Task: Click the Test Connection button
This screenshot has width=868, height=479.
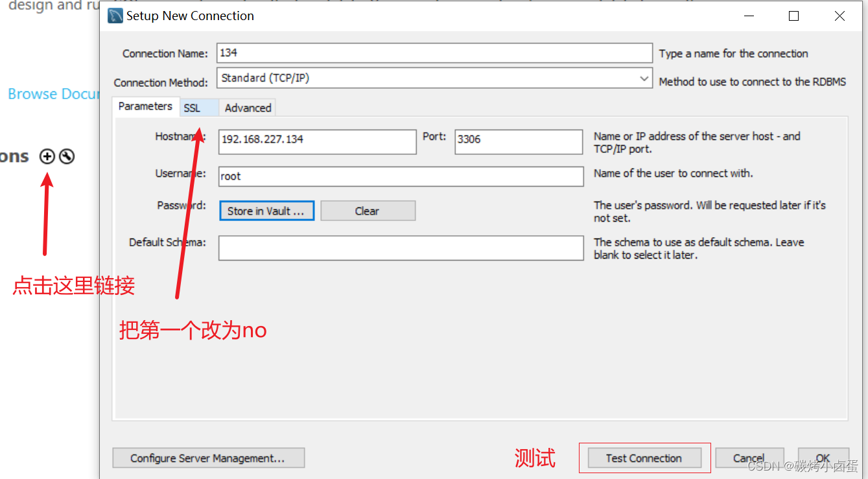Action: (x=644, y=458)
